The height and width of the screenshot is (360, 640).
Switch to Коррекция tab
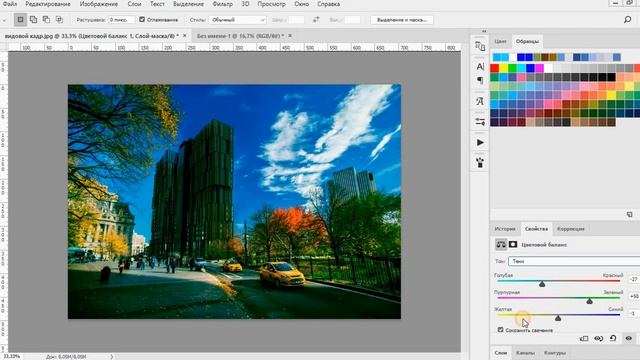(x=571, y=229)
